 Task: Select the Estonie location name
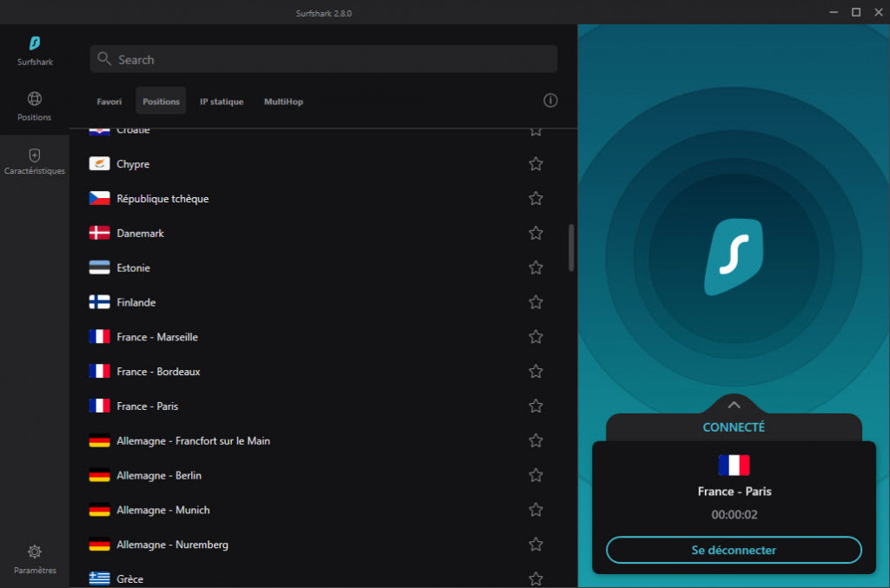coord(133,268)
